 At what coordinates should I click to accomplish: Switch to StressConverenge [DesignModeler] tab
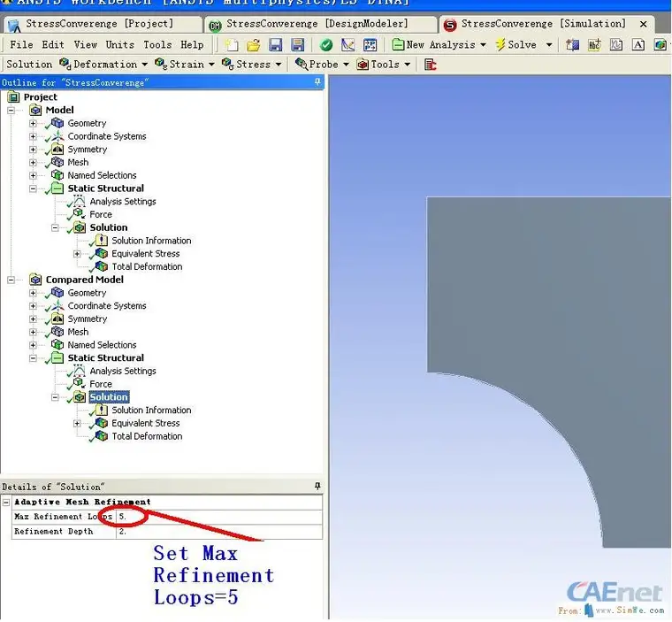[319, 24]
